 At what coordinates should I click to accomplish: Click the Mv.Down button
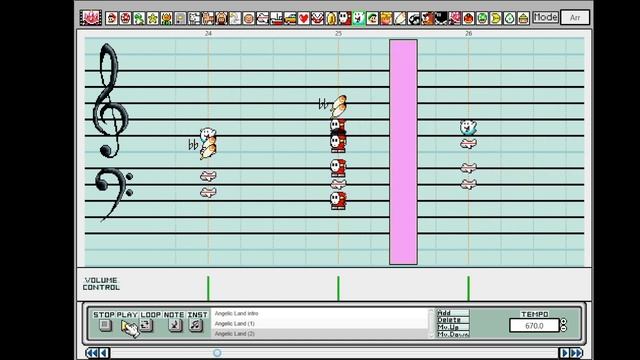[453, 334]
